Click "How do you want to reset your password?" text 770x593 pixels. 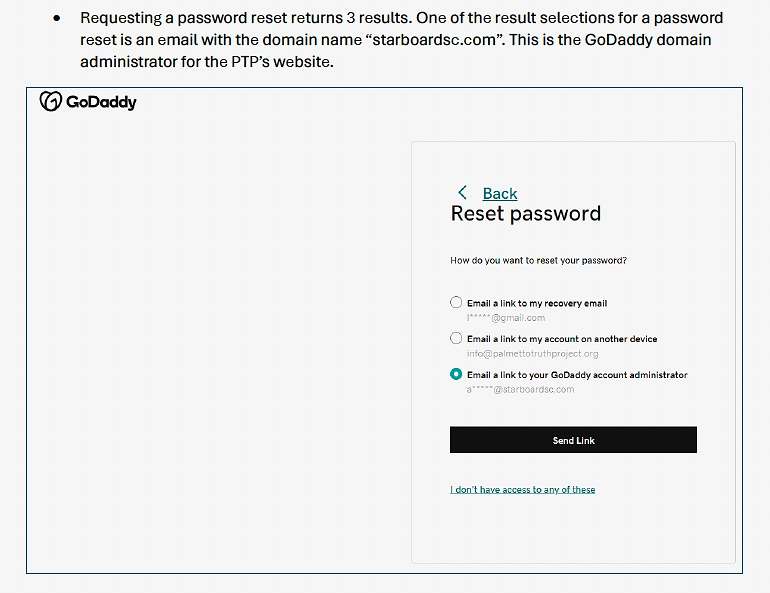pyautogui.click(x=539, y=261)
